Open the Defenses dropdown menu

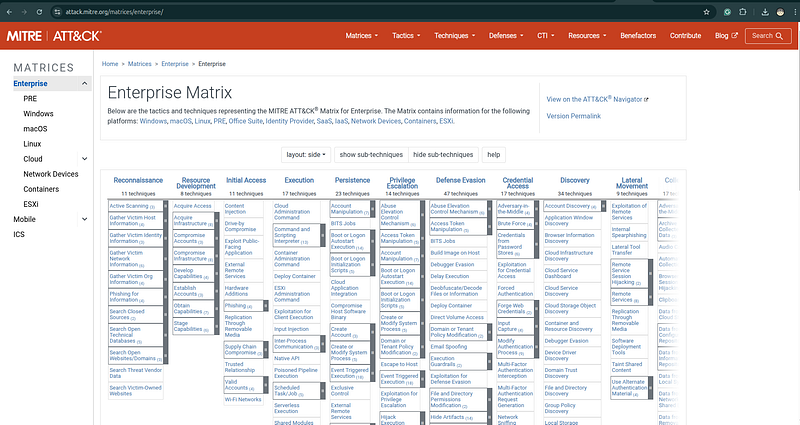[x=506, y=36]
